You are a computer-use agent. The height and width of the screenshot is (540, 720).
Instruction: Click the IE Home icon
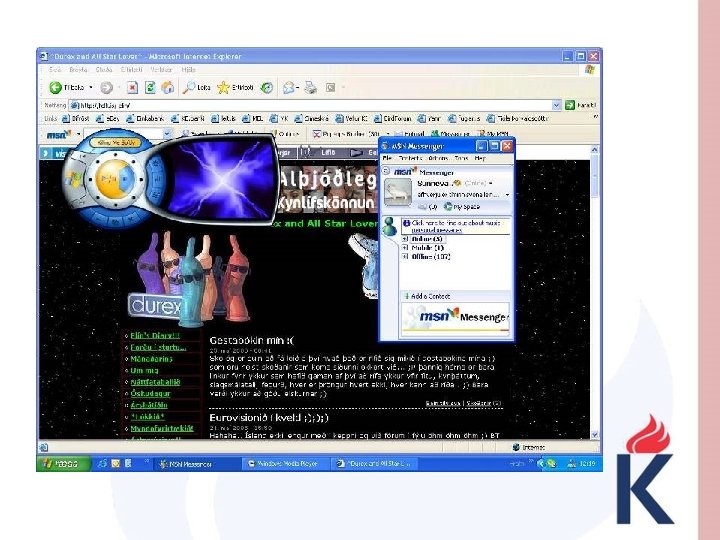coord(168,87)
